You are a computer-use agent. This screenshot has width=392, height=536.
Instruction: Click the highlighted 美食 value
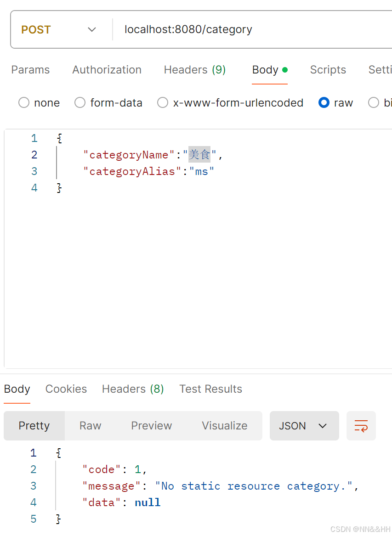[199, 154]
